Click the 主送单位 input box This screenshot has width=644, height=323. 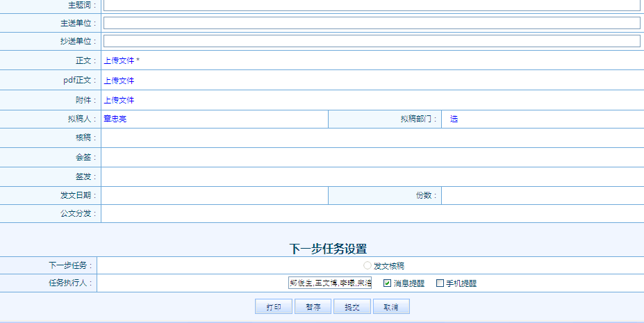tap(372, 23)
